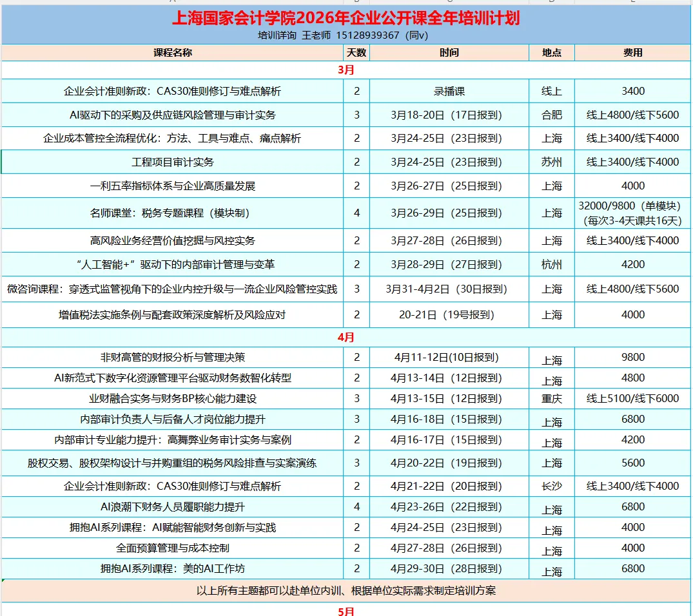The image size is (693, 616).
Task: Select course AI浪潮下财务人员履职能力提升
Action: [x=172, y=507]
